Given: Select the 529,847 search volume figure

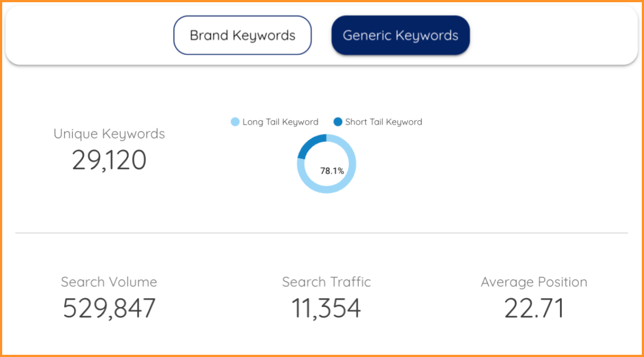Looking at the screenshot, I should pos(109,309).
